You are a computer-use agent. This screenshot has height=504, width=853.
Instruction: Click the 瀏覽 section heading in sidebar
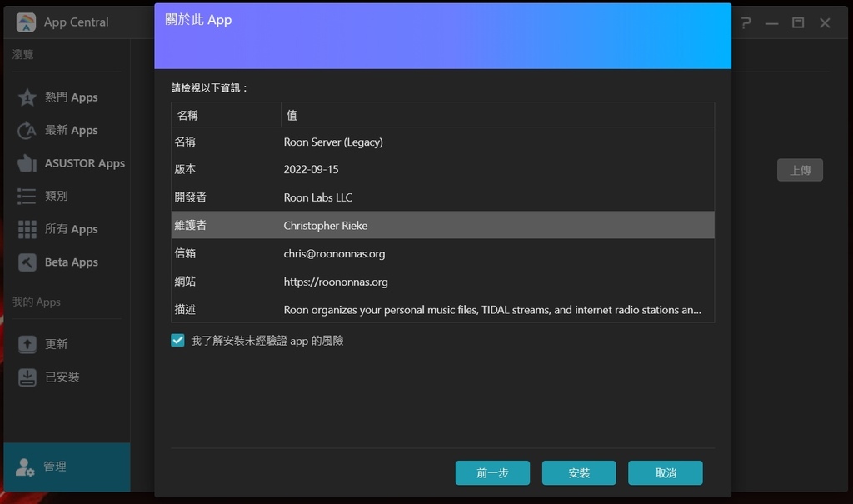pos(22,54)
